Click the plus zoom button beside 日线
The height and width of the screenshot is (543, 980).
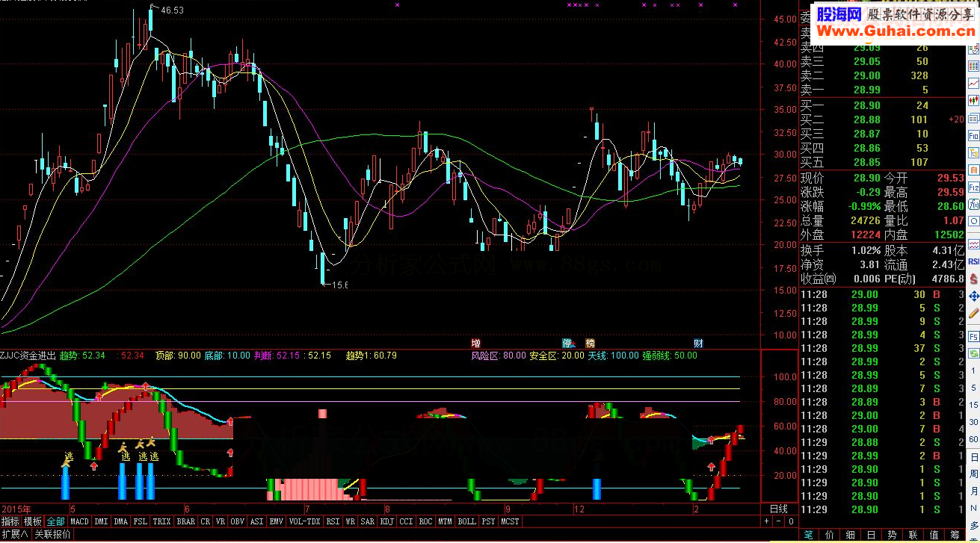767,521
